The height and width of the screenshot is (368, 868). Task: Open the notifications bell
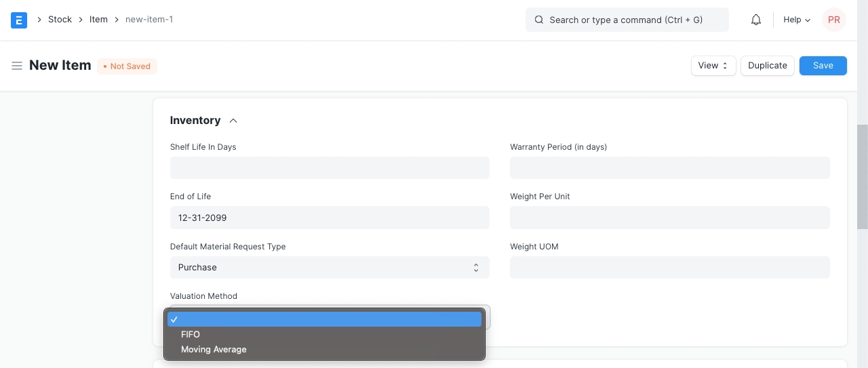point(756,20)
